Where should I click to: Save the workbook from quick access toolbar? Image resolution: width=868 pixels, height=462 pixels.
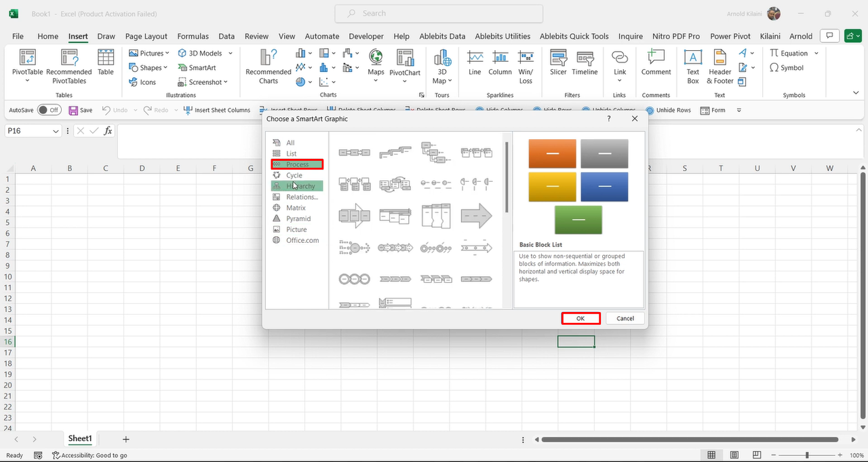coord(81,110)
